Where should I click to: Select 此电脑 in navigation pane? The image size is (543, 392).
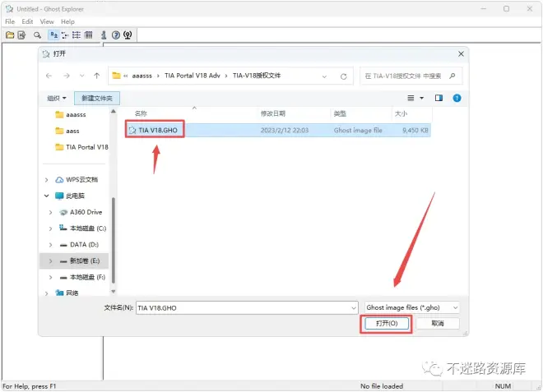pos(75,196)
